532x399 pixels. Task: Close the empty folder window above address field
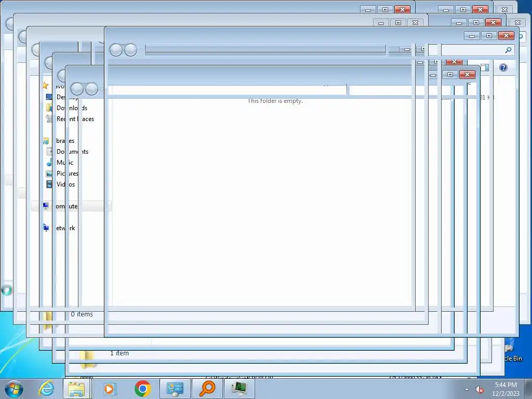click(x=467, y=75)
